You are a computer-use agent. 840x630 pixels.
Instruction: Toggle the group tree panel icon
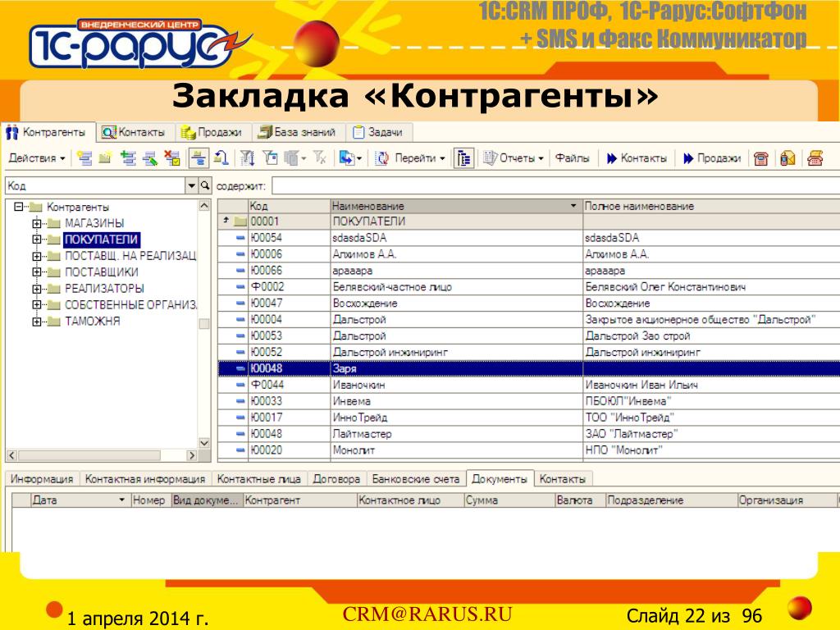(x=463, y=158)
